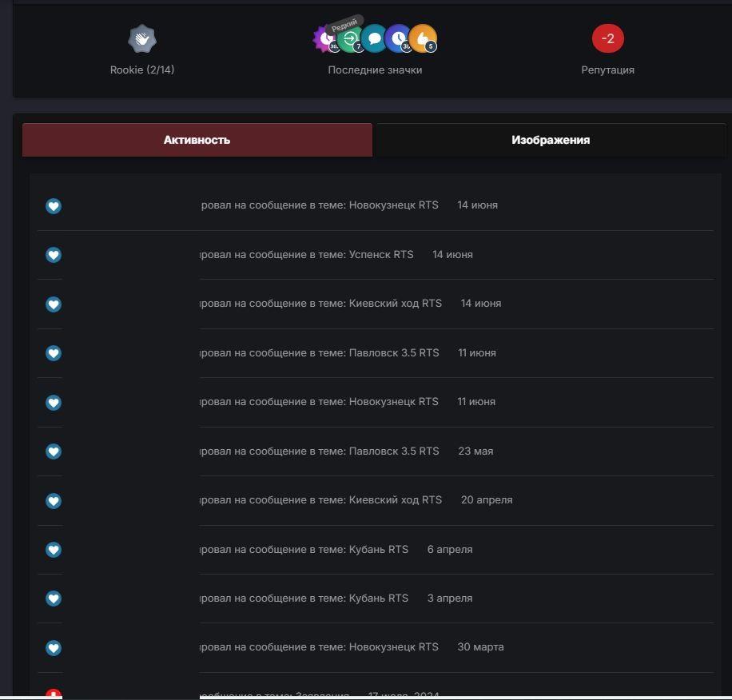Screen dimensions: 732x700
Task: Open the blue clock badge
Action: 398,38
